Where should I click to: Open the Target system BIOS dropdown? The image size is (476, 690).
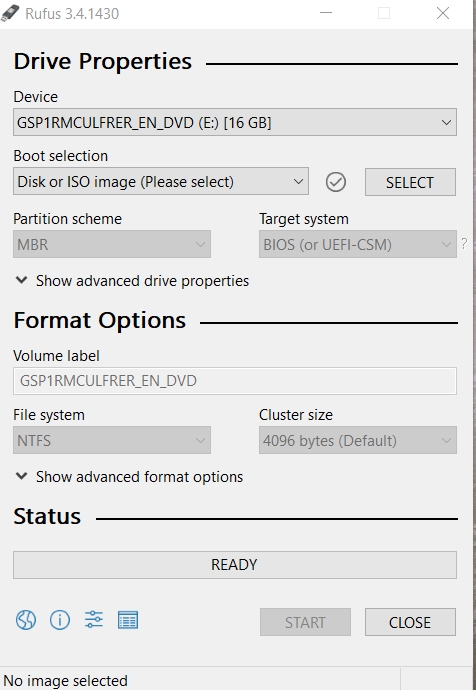click(x=358, y=244)
